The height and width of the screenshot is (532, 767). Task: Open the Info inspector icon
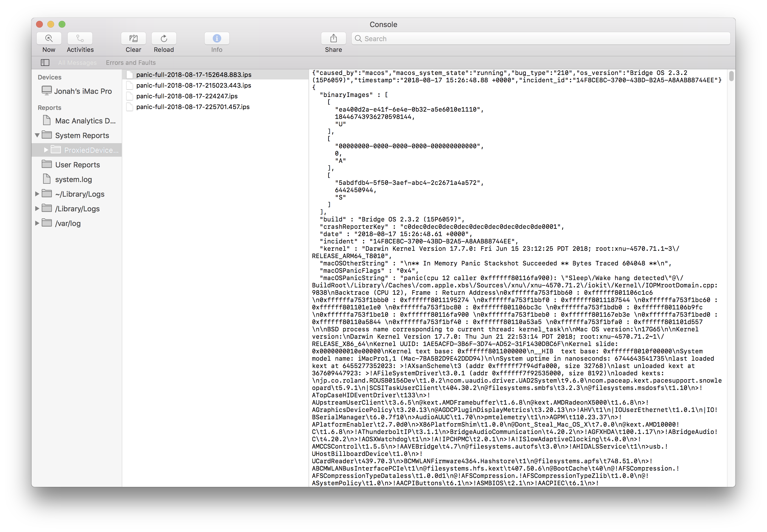(x=217, y=39)
